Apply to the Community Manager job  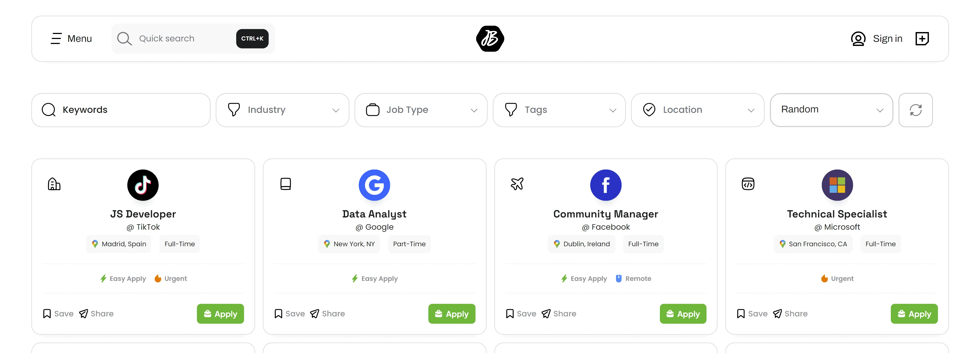pyautogui.click(x=683, y=314)
